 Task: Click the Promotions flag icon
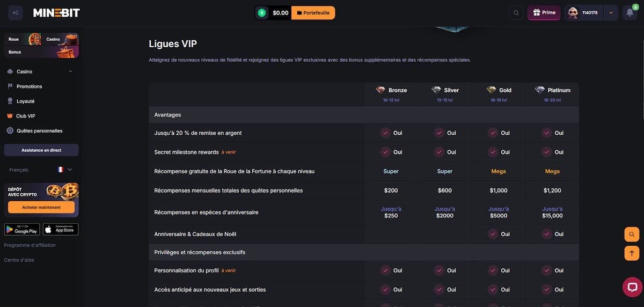click(10, 86)
